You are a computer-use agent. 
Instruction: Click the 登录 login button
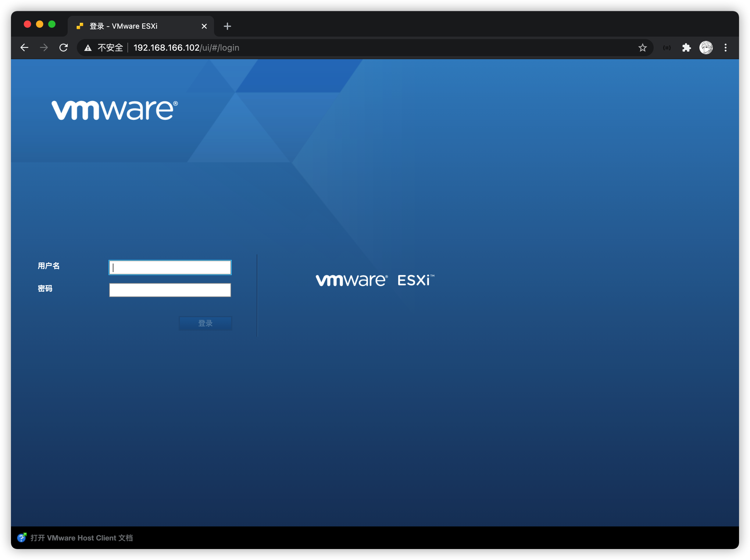[205, 323]
